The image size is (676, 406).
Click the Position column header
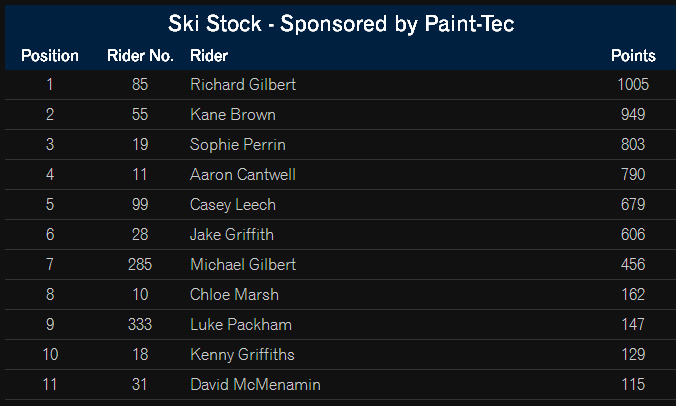point(50,56)
